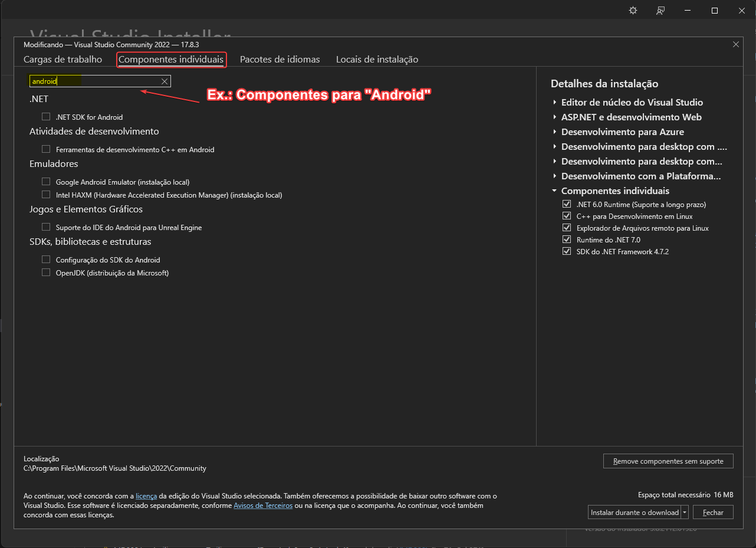
Task: Open the Instalar durante o download dropdown arrow
Action: pyautogui.click(x=685, y=512)
